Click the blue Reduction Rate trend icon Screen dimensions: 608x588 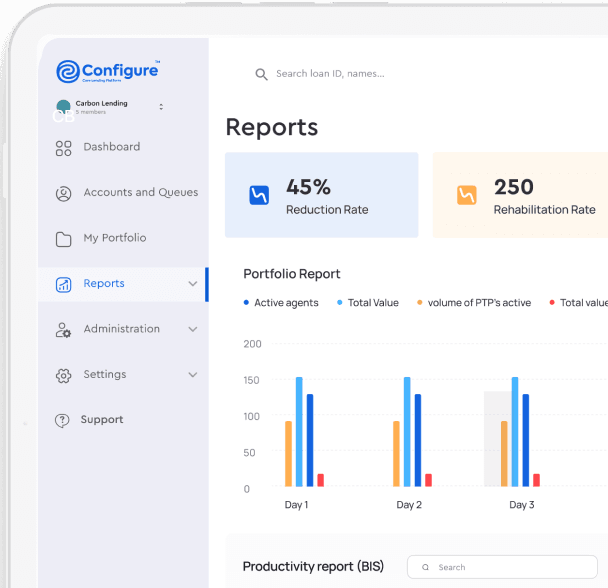[259, 195]
